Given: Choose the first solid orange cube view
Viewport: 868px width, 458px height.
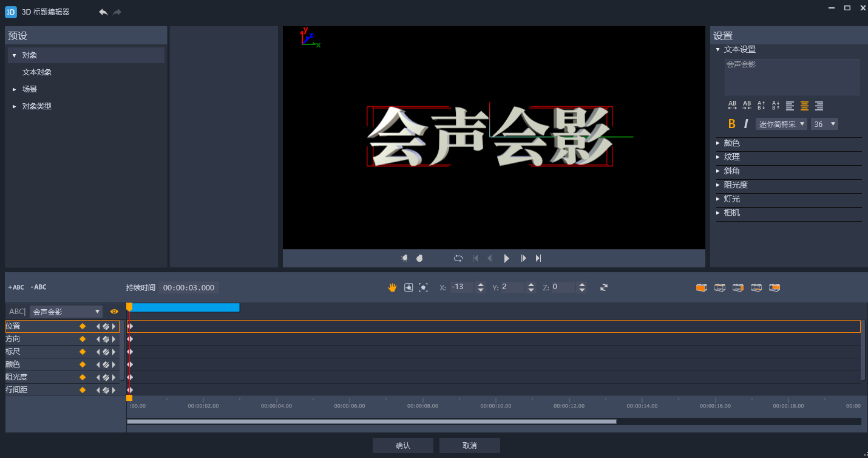Looking at the screenshot, I should click(702, 287).
